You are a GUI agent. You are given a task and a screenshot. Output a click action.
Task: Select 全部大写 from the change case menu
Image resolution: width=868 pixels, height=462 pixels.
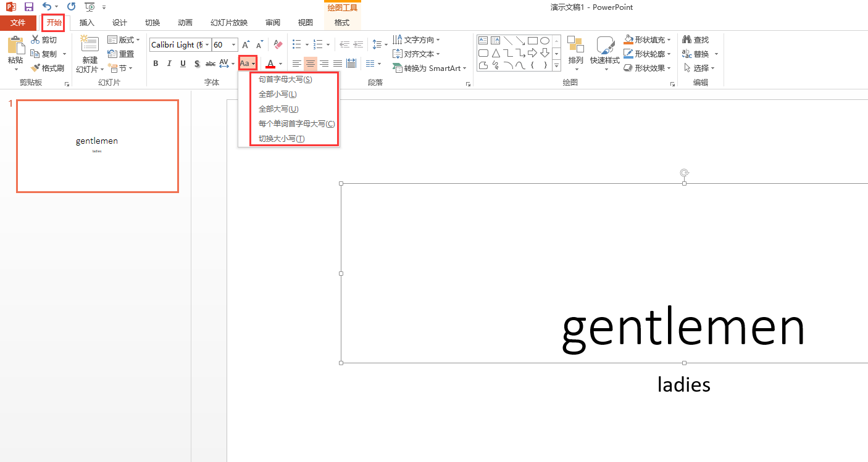coord(277,109)
